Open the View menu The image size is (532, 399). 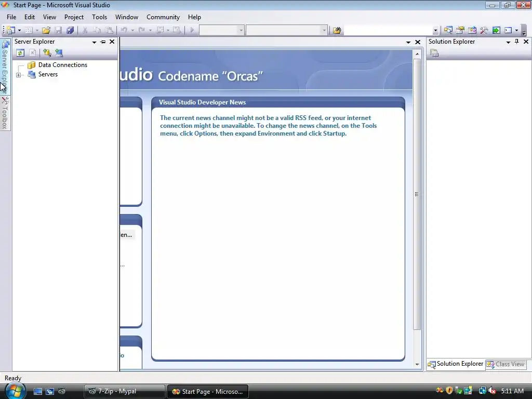pyautogui.click(x=49, y=17)
